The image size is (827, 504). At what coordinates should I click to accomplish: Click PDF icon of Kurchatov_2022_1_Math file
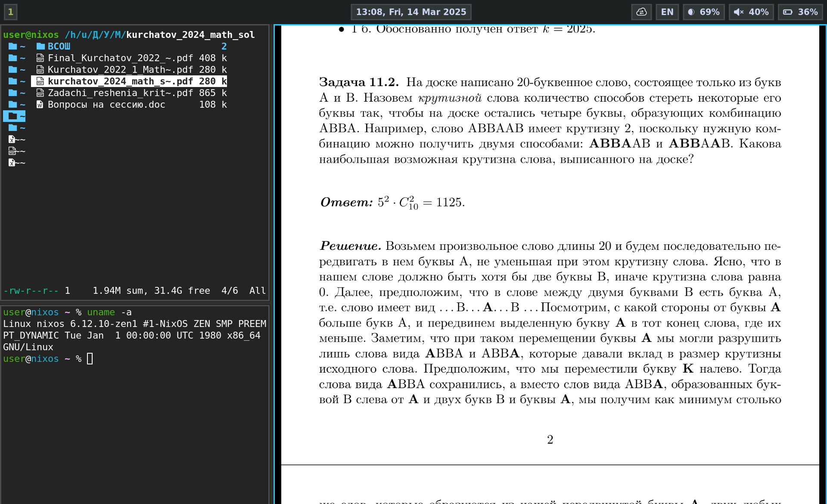pos(40,70)
